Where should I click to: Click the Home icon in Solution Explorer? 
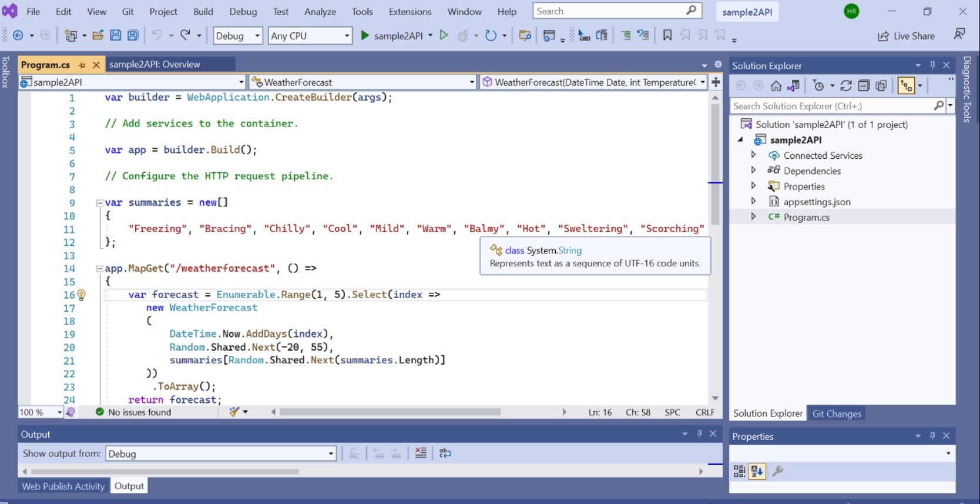[776, 86]
